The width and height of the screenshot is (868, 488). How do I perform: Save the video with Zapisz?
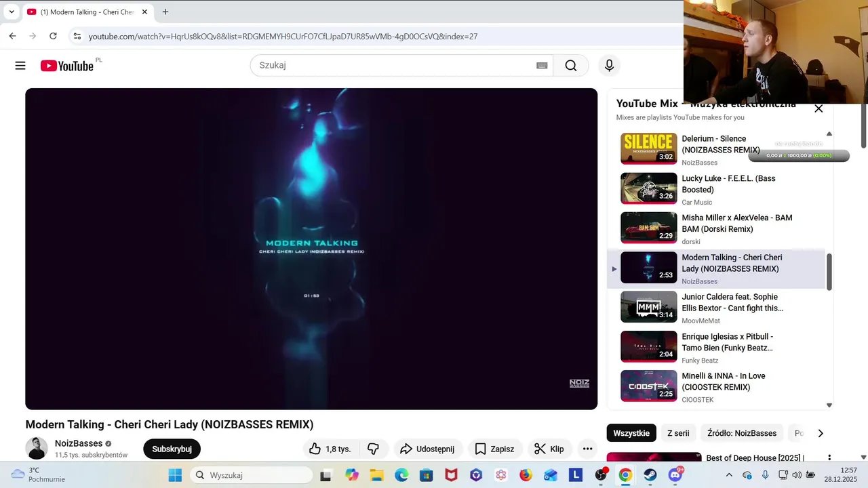[x=494, y=449]
